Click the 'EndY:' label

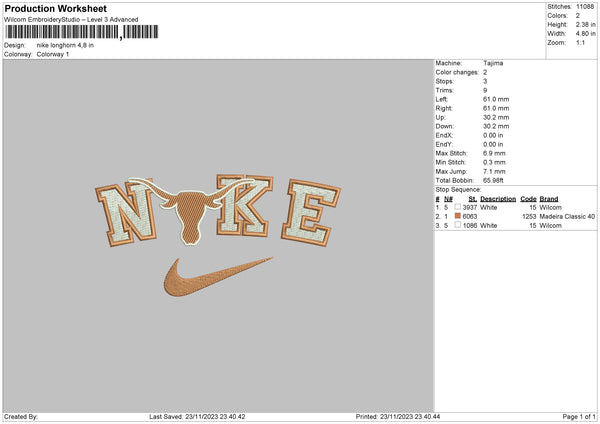click(x=444, y=145)
